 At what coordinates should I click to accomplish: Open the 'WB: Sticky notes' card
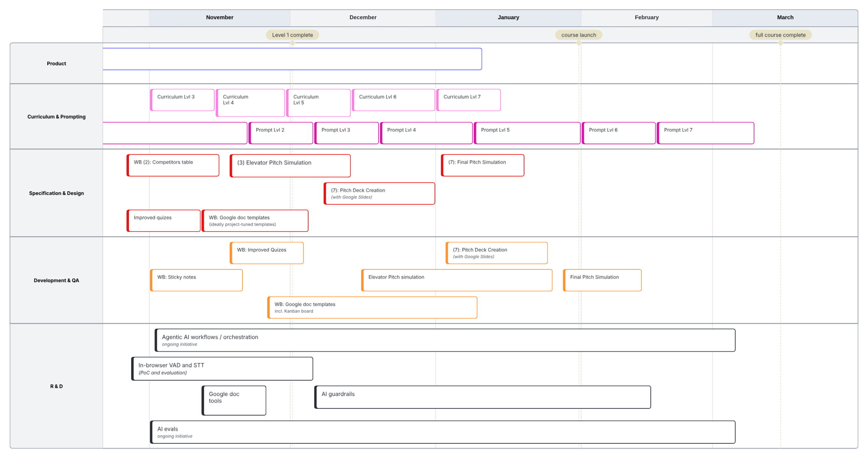tap(196, 280)
